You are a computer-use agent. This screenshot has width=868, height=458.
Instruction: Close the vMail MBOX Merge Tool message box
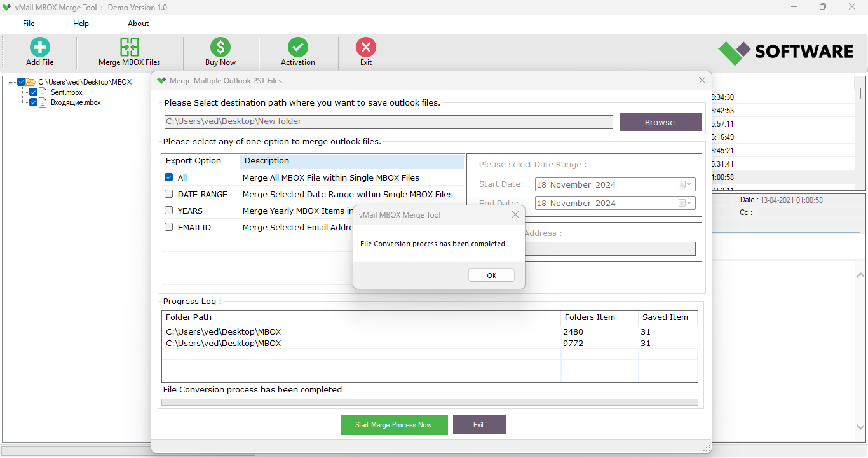(515, 215)
